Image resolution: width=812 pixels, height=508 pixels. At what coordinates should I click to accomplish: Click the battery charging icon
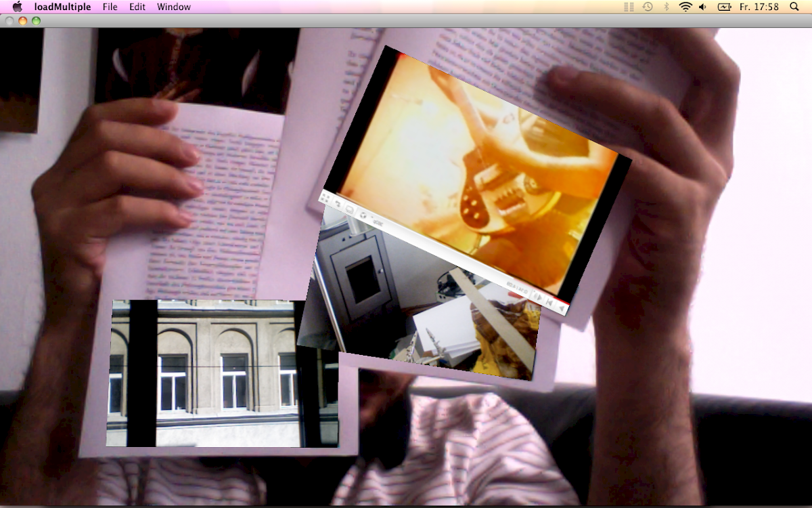pos(725,7)
